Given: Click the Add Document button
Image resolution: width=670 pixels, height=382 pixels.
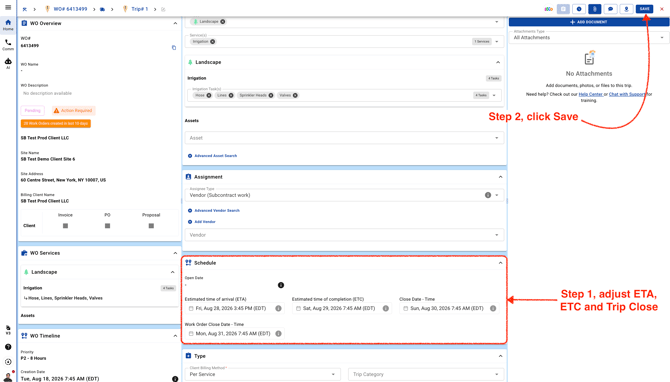Looking at the screenshot, I should 589,22.
